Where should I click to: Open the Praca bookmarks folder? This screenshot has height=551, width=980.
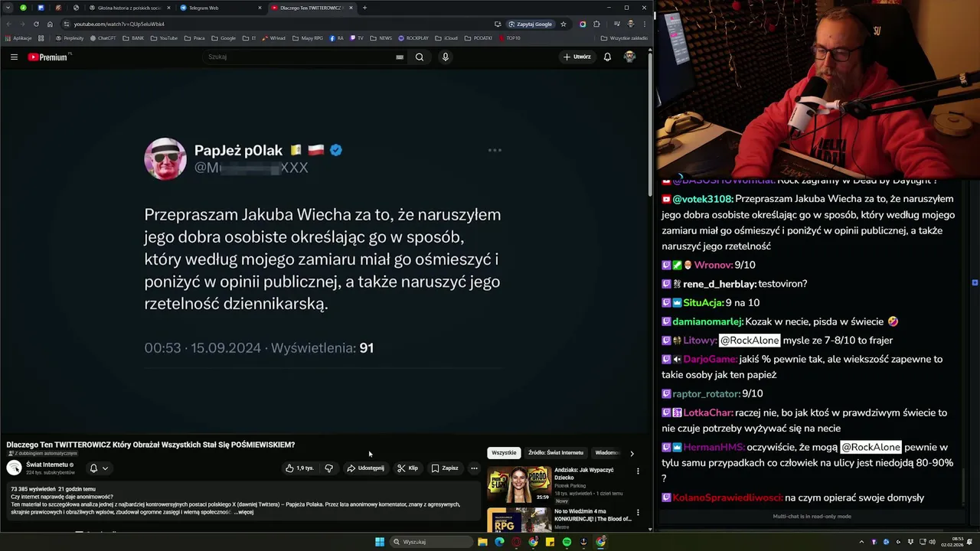click(x=195, y=37)
